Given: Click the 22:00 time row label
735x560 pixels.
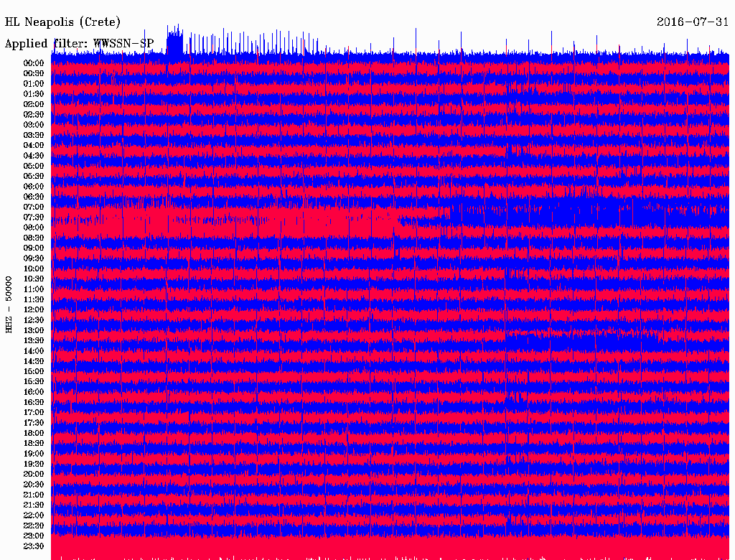Looking at the screenshot, I should [34, 515].
